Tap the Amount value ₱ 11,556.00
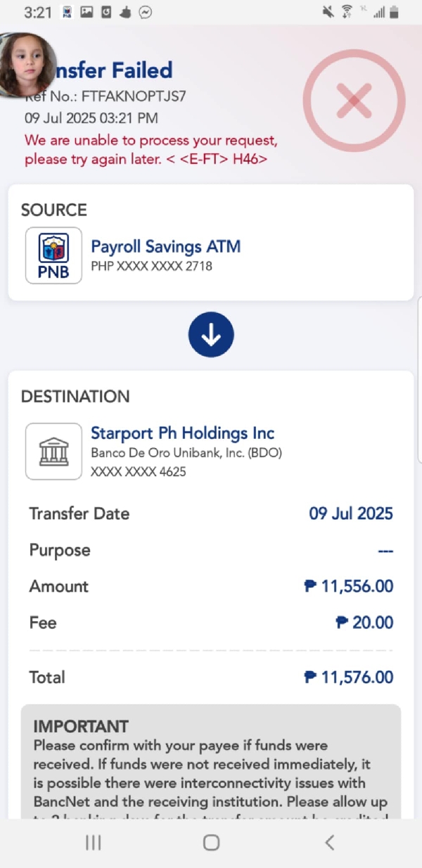The height and width of the screenshot is (868, 422). (x=349, y=586)
